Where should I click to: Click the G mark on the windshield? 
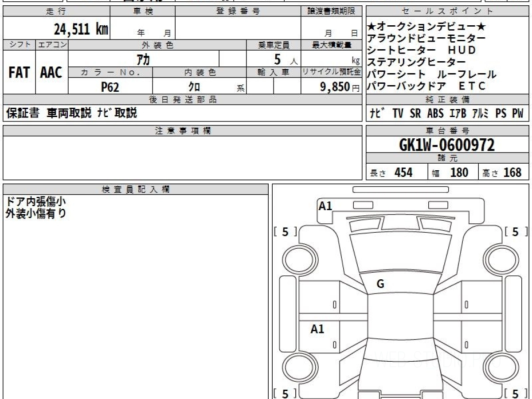coord(380,284)
